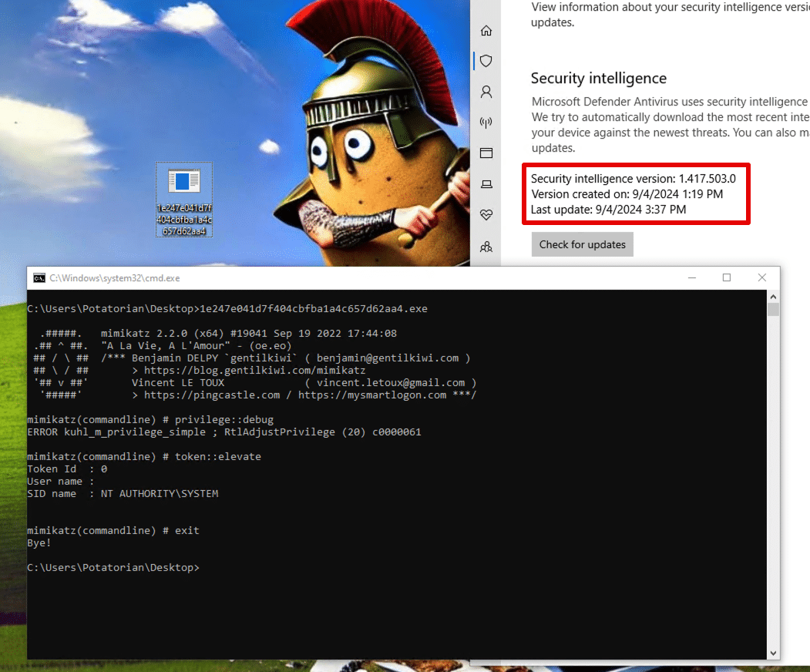Click the final Desktop> command prompt
810x672 pixels.
113,568
